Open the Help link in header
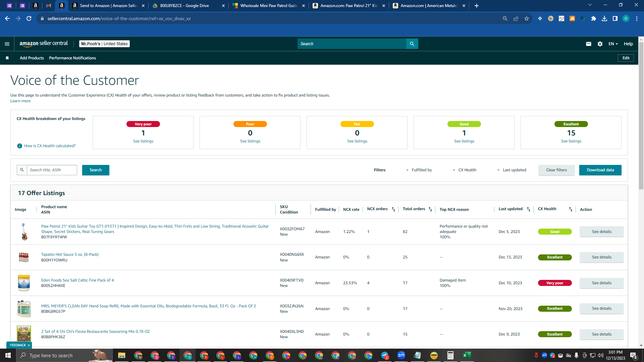 [628, 44]
